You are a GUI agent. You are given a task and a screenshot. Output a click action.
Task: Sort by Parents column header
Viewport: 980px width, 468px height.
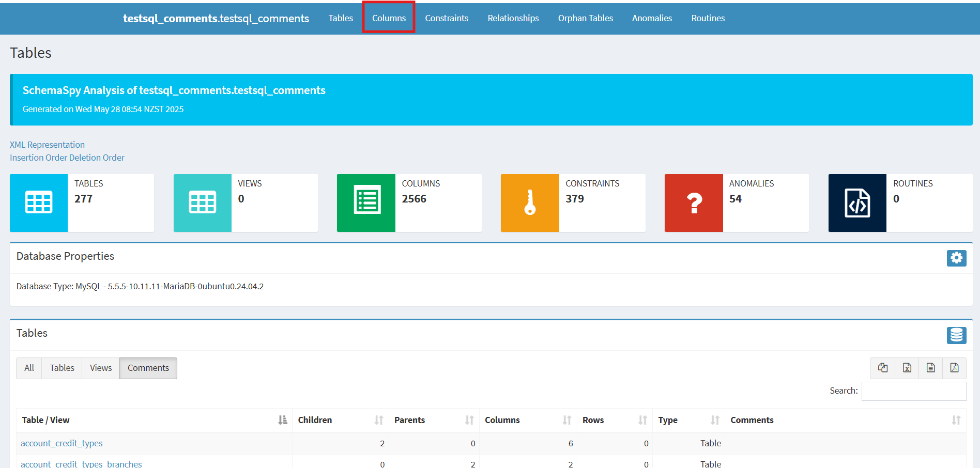pyautogui.click(x=434, y=420)
